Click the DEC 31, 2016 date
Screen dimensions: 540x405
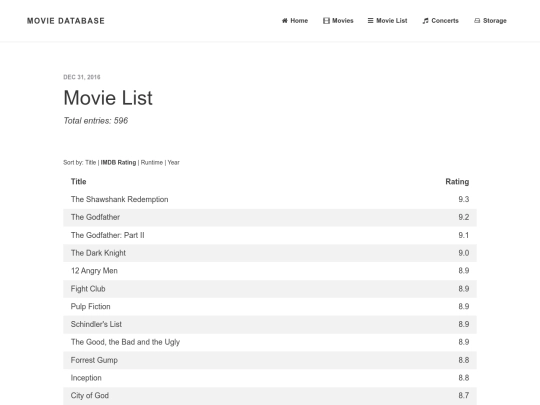click(82, 77)
